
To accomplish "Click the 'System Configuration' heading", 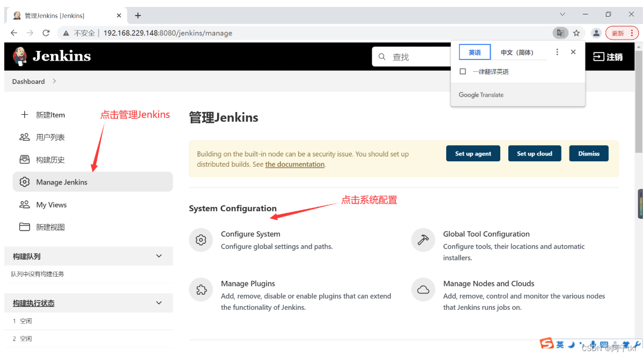I will [233, 209].
